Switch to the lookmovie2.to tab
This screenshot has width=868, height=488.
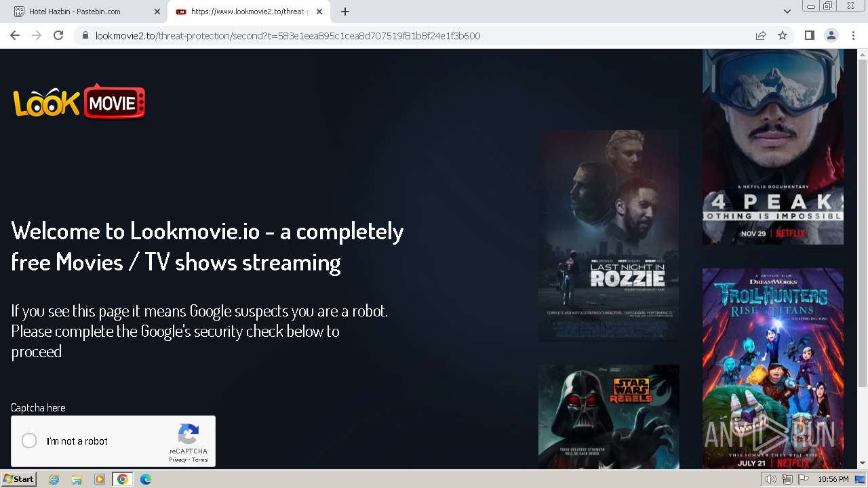[x=249, y=12]
